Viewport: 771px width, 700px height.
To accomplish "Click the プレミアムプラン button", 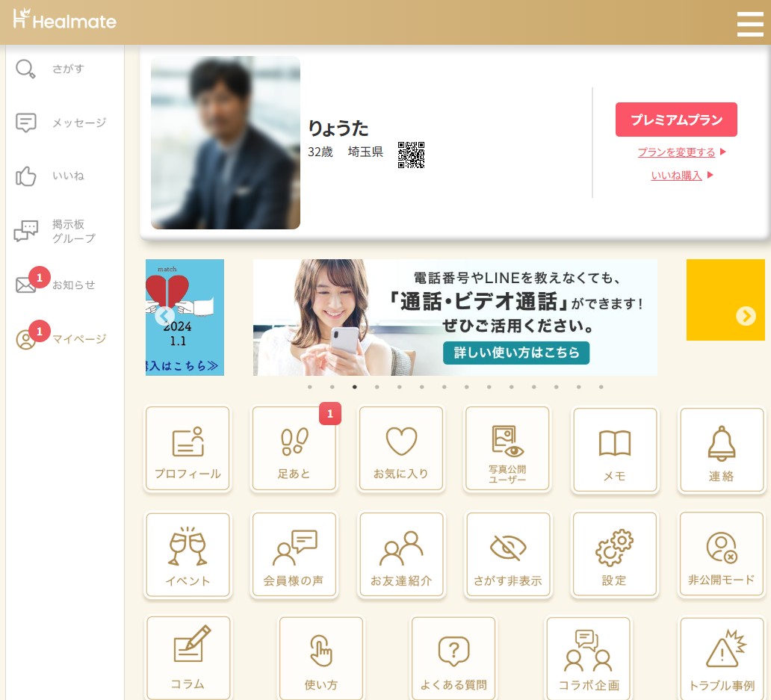I will point(676,120).
